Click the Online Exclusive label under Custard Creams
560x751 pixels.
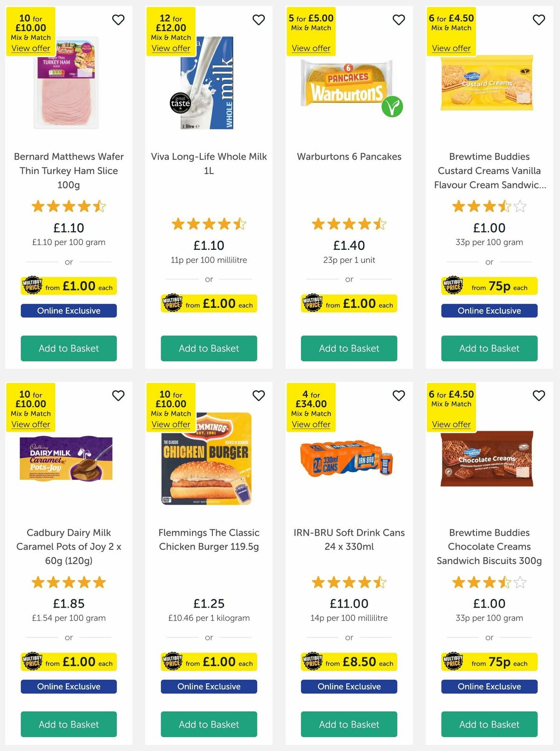click(489, 311)
